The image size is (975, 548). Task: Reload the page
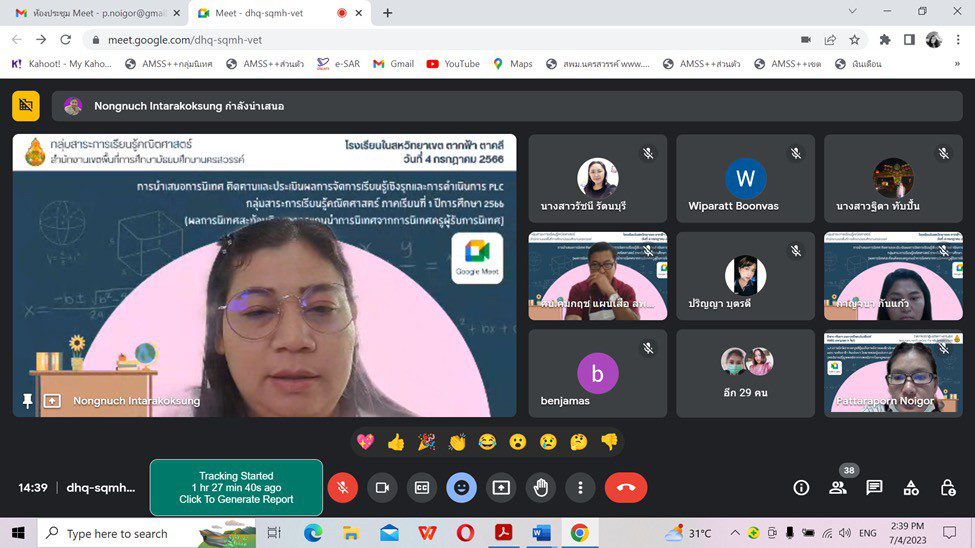65,40
